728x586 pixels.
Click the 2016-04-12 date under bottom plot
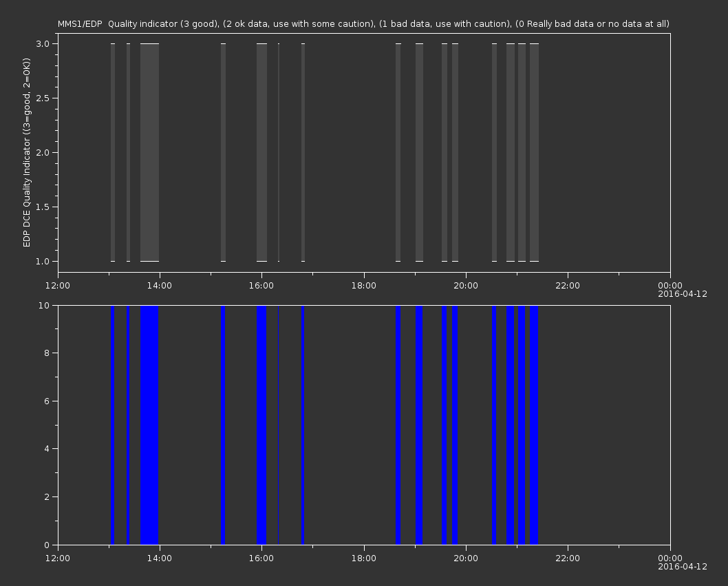[x=683, y=567]
